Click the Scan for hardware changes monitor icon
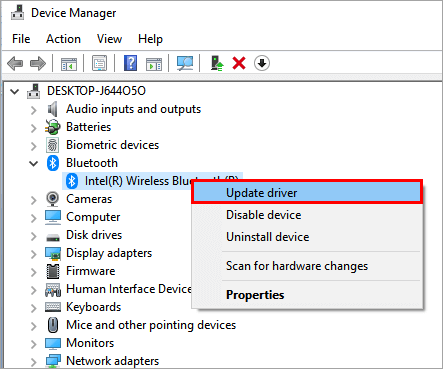The image size is (443, 369). pos(185,63)
